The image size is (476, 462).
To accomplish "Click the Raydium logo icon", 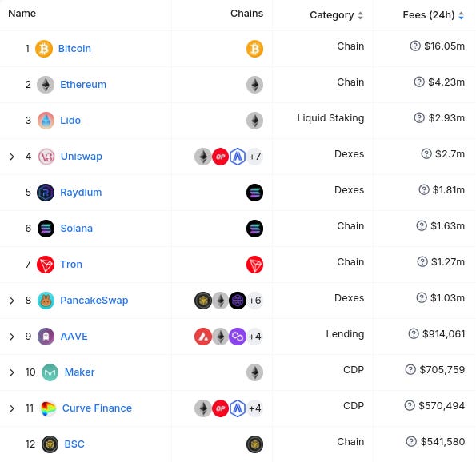I will pos(46,193).
